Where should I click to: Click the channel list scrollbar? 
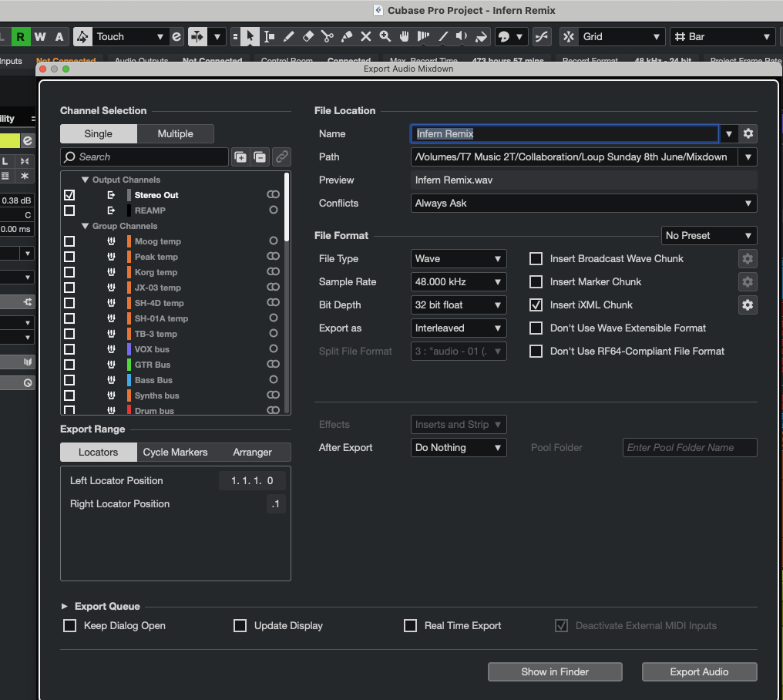(x=287, y=207)
